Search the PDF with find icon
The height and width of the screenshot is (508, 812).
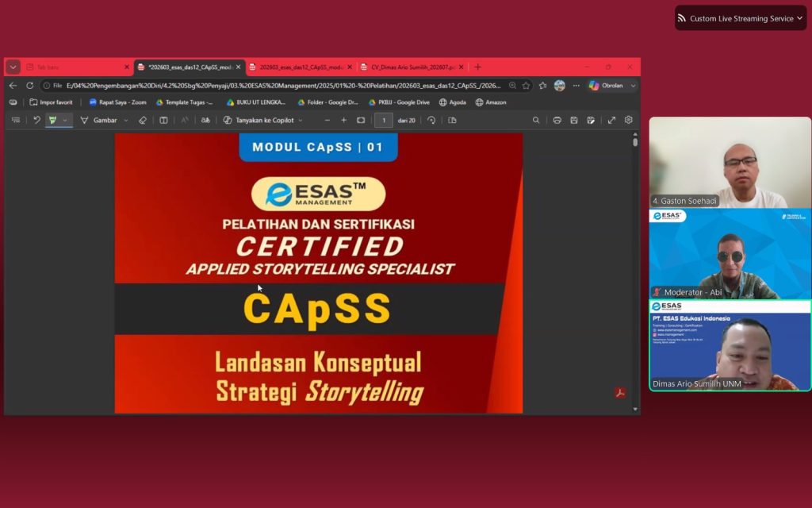click(536, 121)
